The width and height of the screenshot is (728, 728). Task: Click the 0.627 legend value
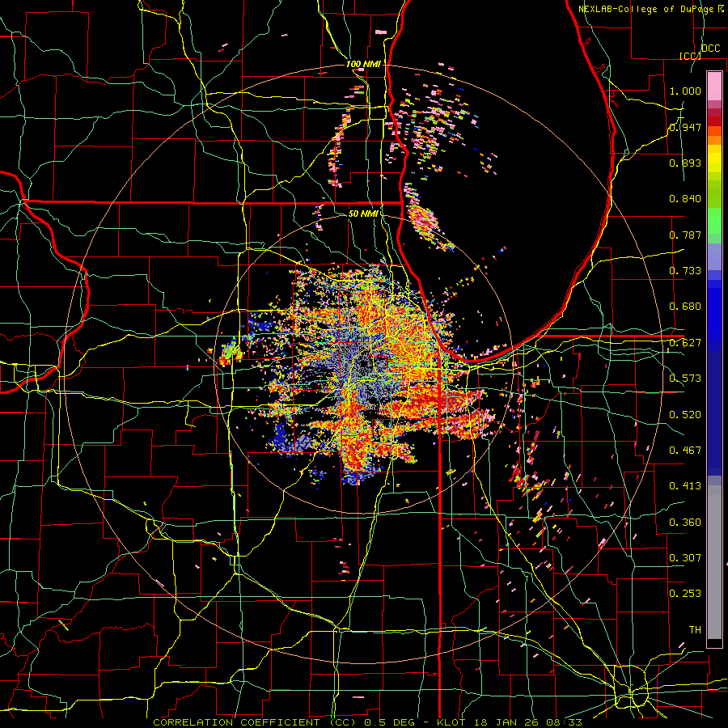tap(685, 343)
